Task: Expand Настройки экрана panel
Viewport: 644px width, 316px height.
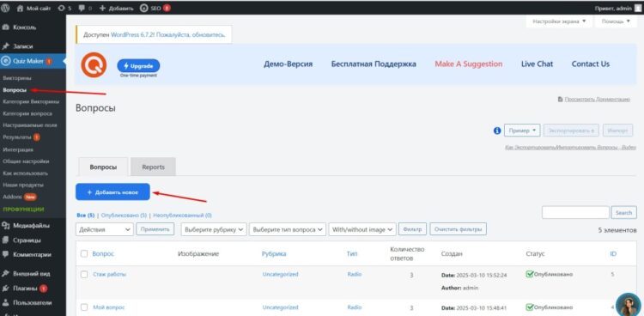Action: click(559, 21)
